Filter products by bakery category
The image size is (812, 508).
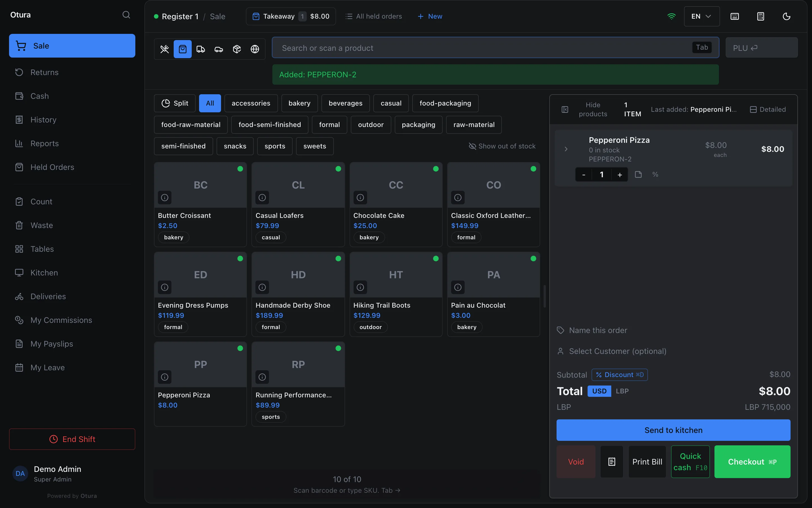coord(299,103)
